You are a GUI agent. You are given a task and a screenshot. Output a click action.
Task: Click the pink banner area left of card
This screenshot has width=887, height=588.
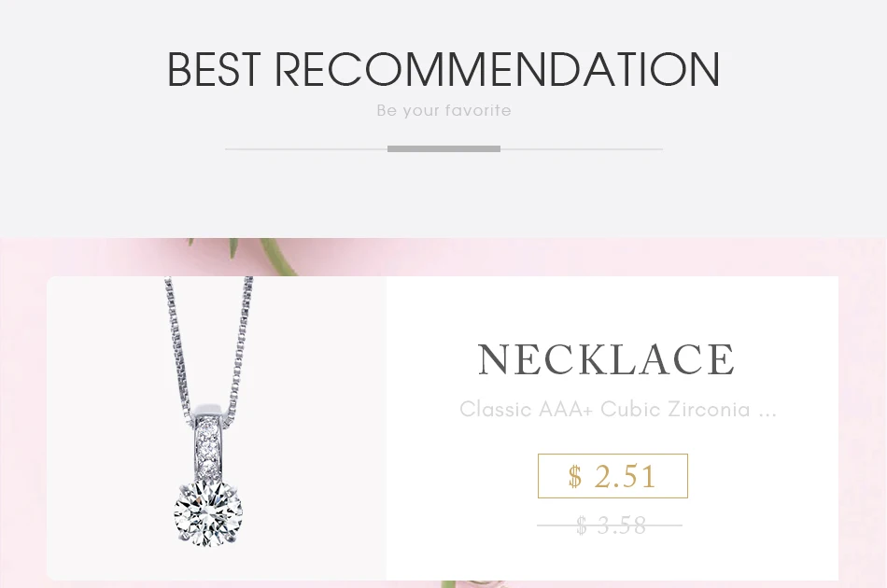click(22, 413)
